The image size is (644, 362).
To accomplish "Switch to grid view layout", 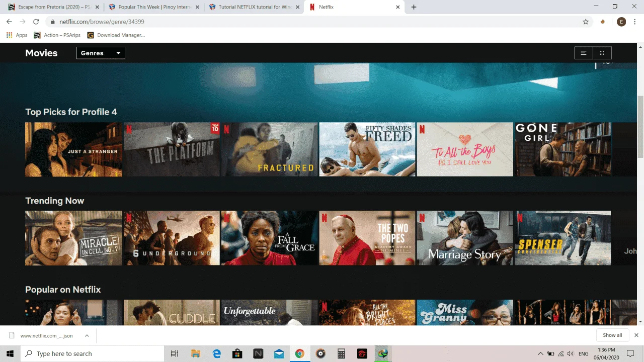I will click(x=602, y=53).
